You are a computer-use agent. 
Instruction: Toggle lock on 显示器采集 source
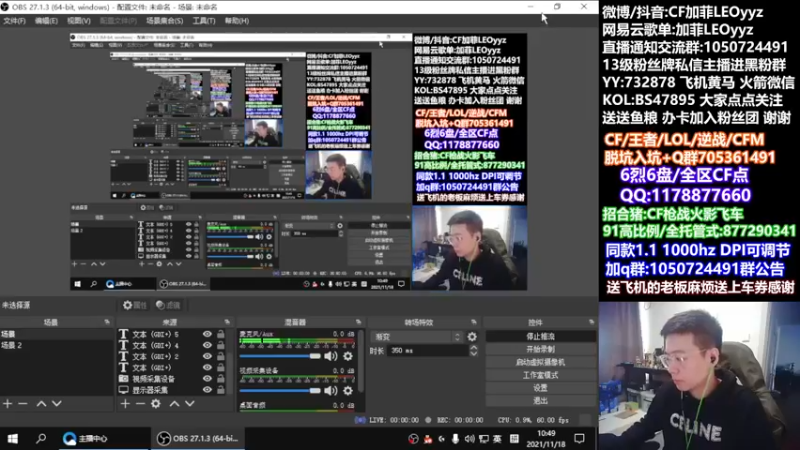(x=220, y=390)
